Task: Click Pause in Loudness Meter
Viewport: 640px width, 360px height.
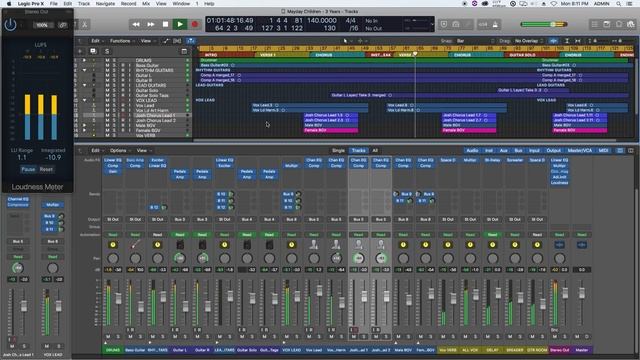Action: 28,169
